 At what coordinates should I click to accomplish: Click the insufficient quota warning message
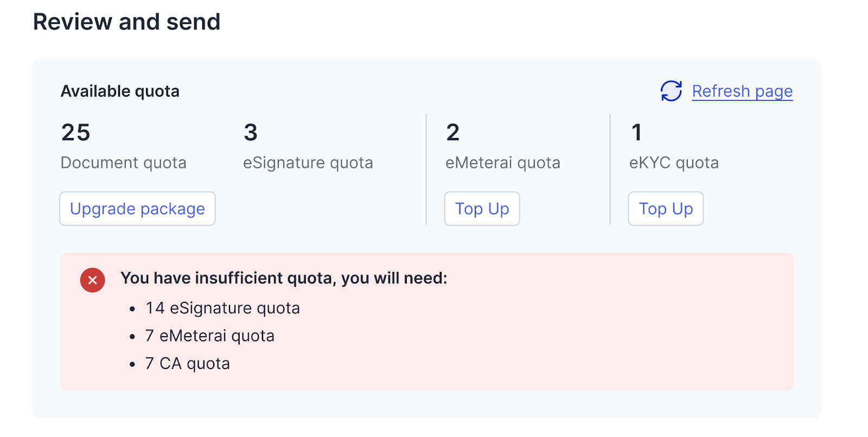pyautogui.click(x=284, y=278)
